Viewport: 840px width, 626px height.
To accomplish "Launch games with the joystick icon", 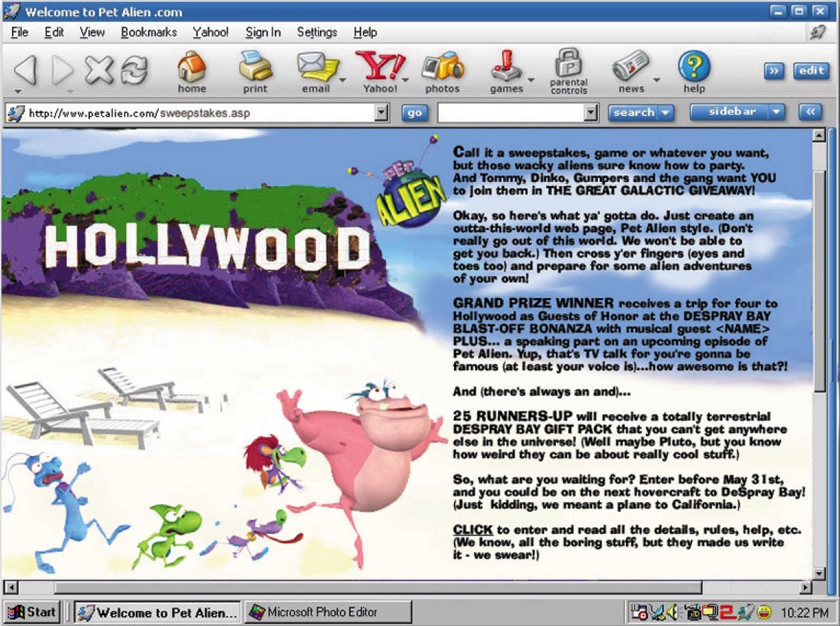I will pyautogui.click(x=507, y=67).
